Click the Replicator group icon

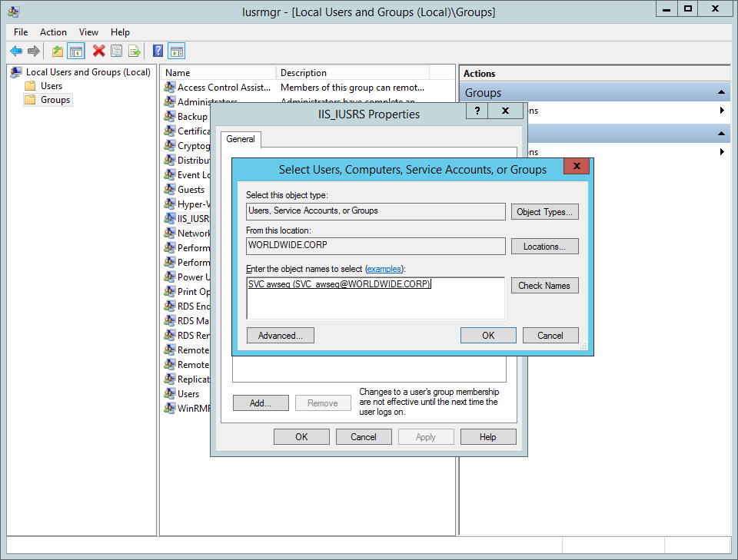click(169, 379)
